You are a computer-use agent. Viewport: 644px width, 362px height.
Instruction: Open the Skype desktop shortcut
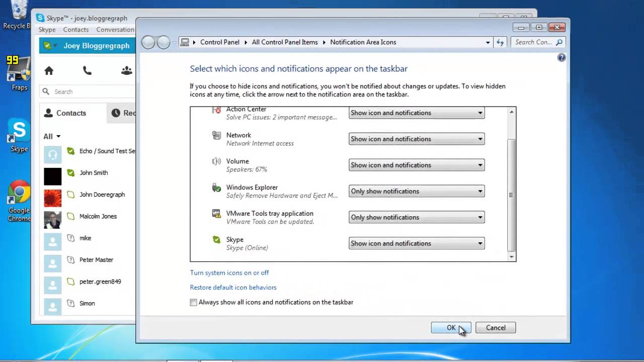[19, 135]
